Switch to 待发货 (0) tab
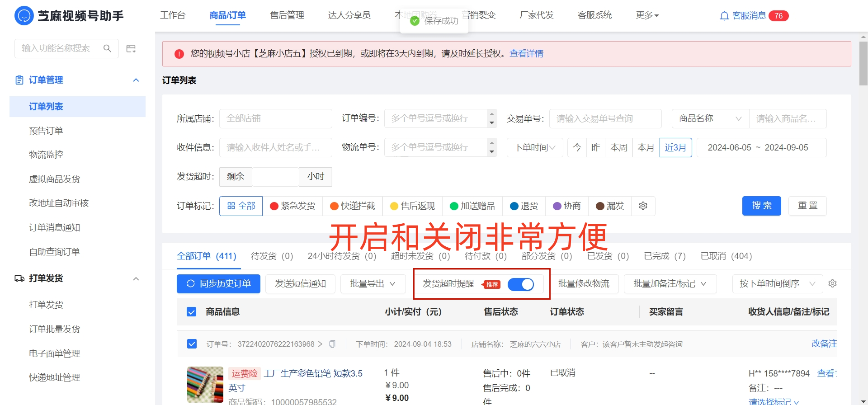The image size is (868, 405). tap(272, 256)
